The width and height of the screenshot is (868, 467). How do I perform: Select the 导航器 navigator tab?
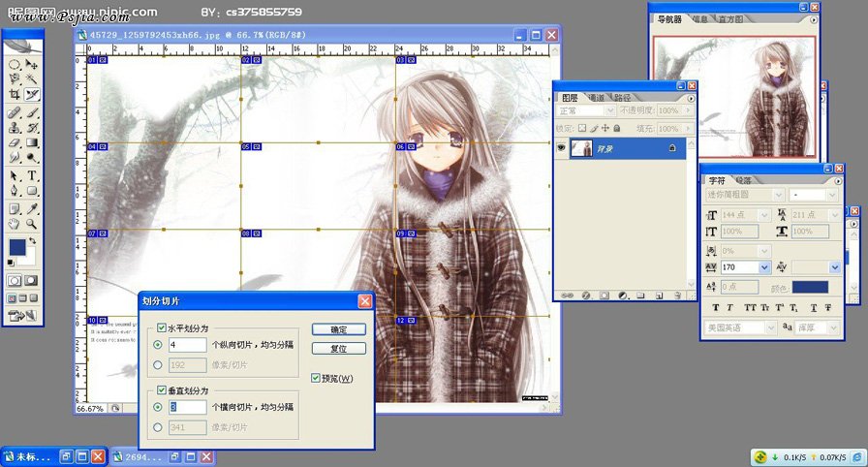669,18
